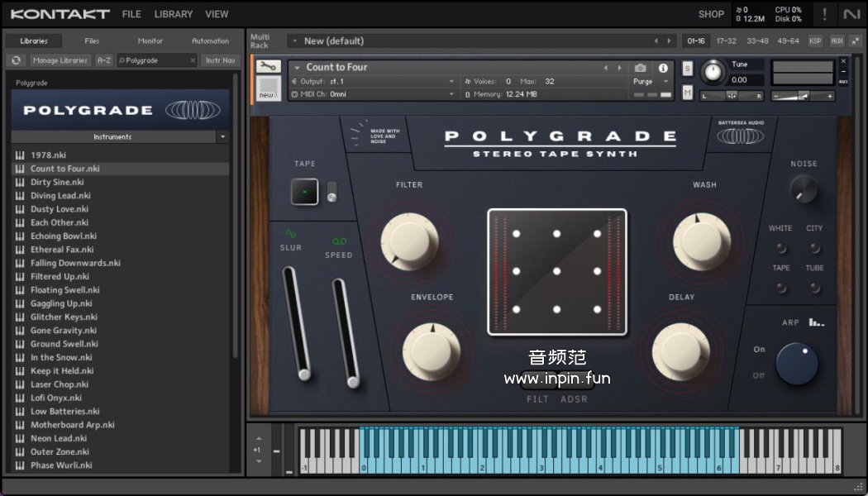Click the arpeggiator bars icon next to ARP

click(817, 322)
